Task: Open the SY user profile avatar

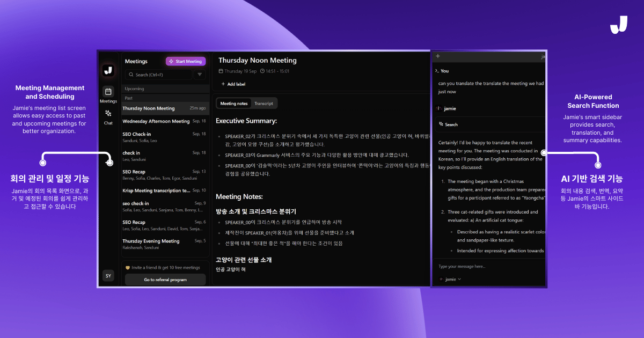Action: click(x=108, y=276)
